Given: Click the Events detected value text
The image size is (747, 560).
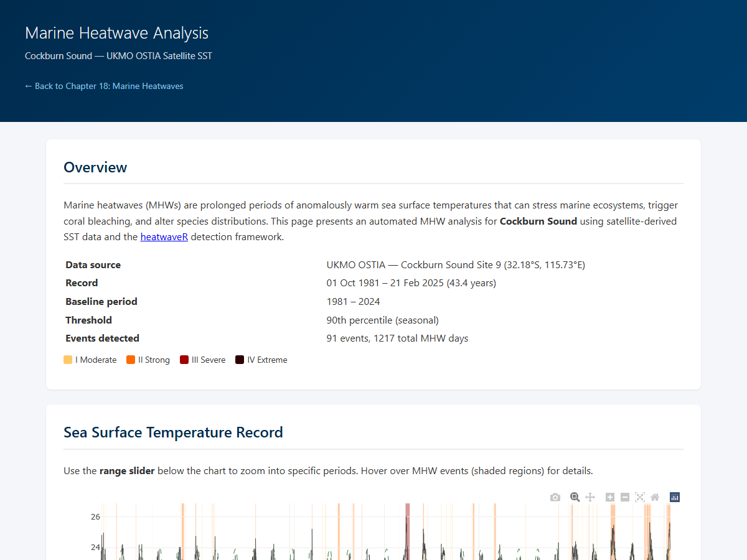Looking at the screenshot, I should [x=397, y=338].
